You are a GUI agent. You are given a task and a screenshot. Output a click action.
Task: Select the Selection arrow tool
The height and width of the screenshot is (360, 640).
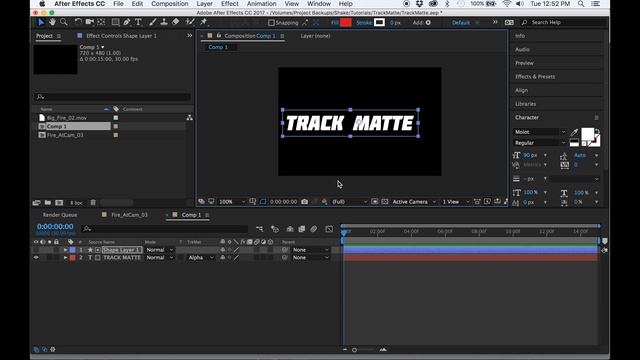40,22
